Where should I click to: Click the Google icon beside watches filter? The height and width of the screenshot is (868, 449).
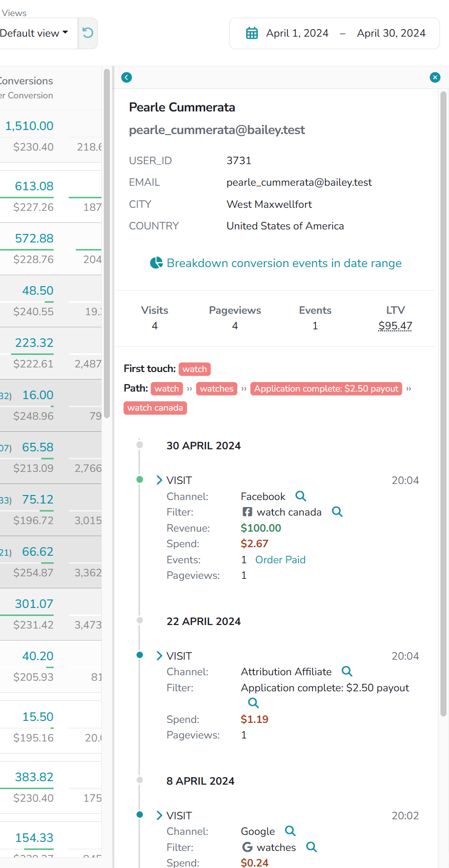[247, 847]
